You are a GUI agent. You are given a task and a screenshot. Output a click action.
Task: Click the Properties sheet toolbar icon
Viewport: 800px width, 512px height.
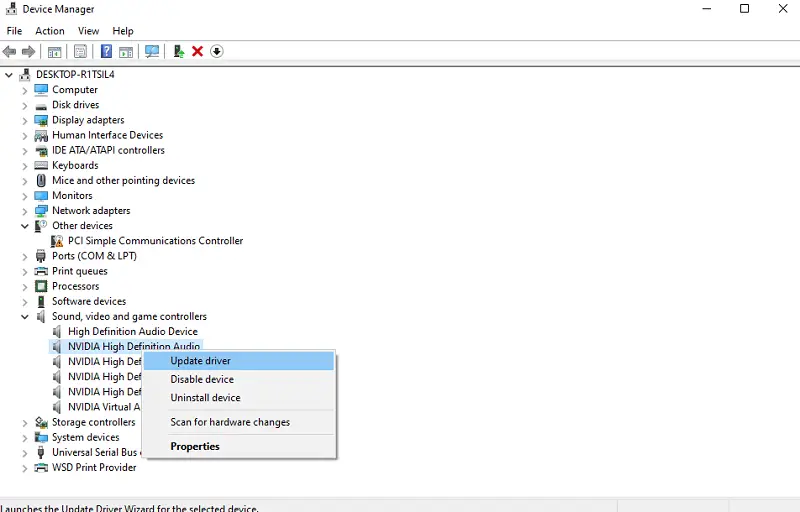coord(80,52)
